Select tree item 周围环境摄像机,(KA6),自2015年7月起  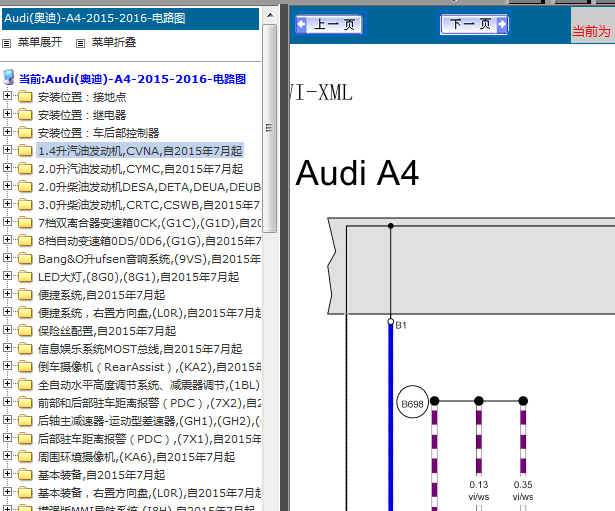(x=136, y=458)
